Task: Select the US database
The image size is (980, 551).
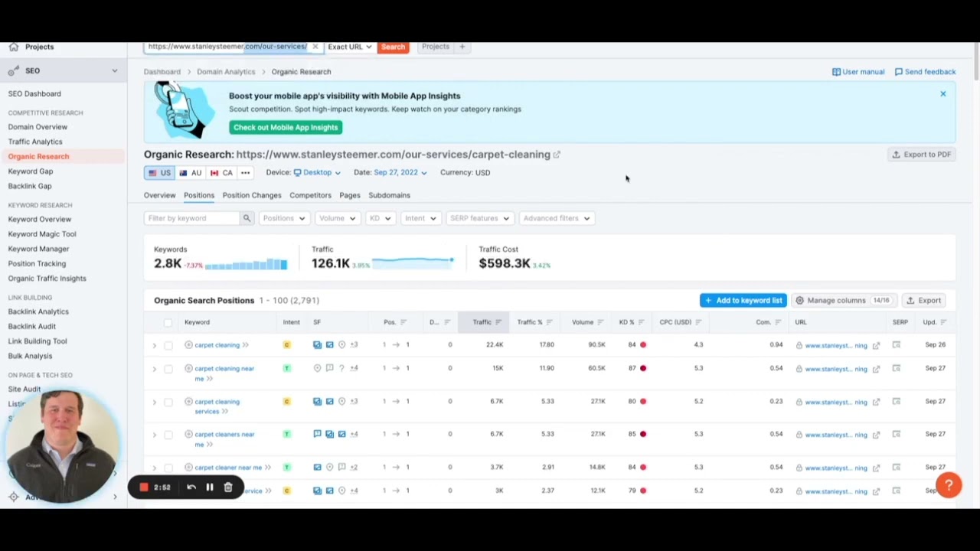Action: [x=160, y=173]
